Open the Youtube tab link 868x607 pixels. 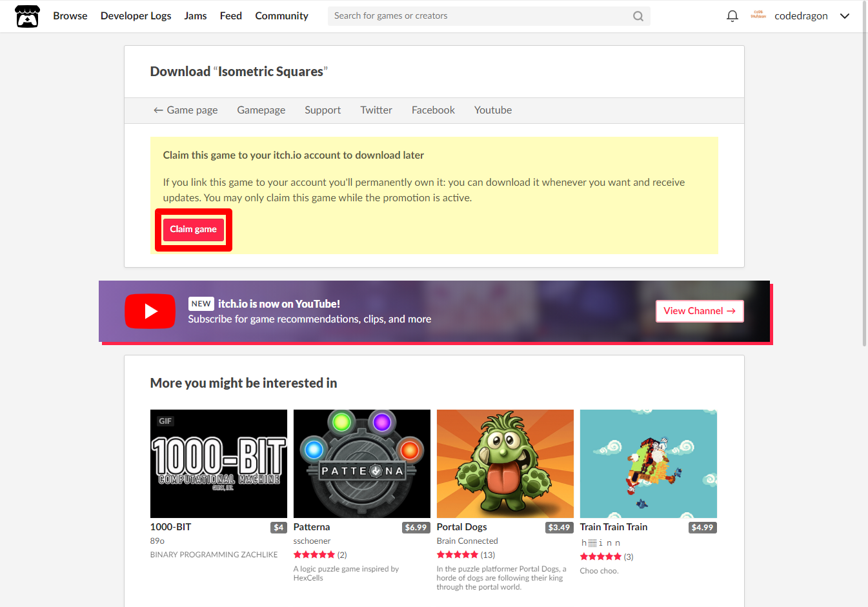pos(493,110)
